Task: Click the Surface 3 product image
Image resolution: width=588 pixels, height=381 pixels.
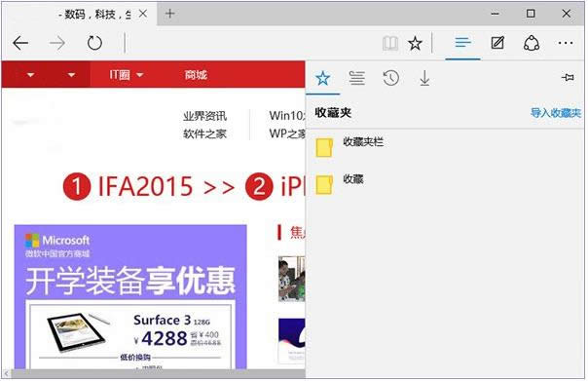Action: (x=79, y=332)
